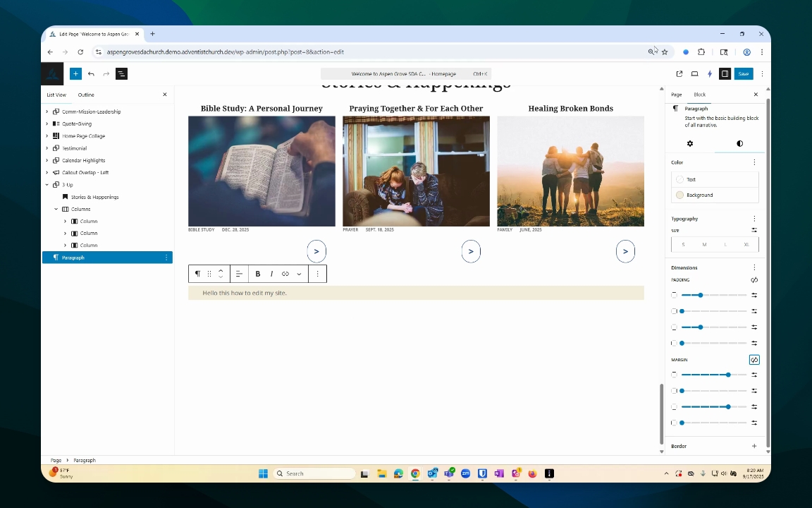This screenshot has height=508, width=812.
Task: Open more rich text options dropdown arrow
Action: [299, 274]
